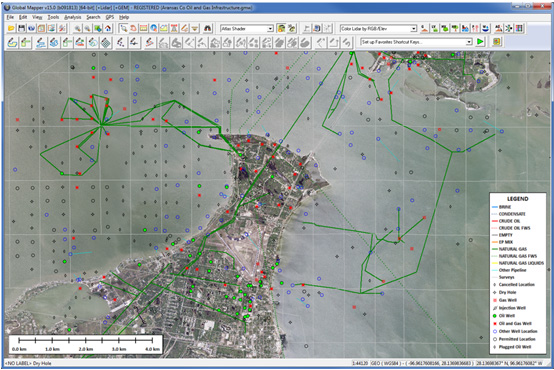Viewport: 554px width, 370px height.
Task: Click the map scale bar
Action: point(86,344)
